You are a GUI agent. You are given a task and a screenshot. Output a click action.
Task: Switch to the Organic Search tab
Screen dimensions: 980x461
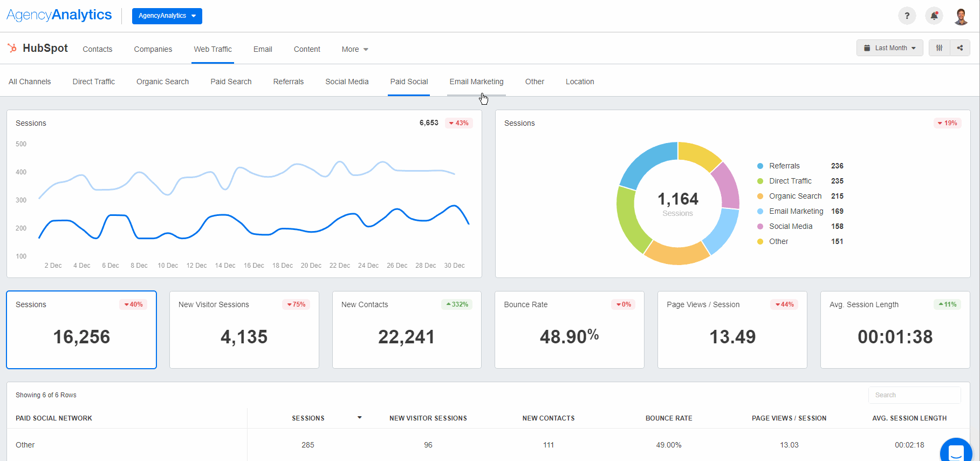[x=162, y=82]
